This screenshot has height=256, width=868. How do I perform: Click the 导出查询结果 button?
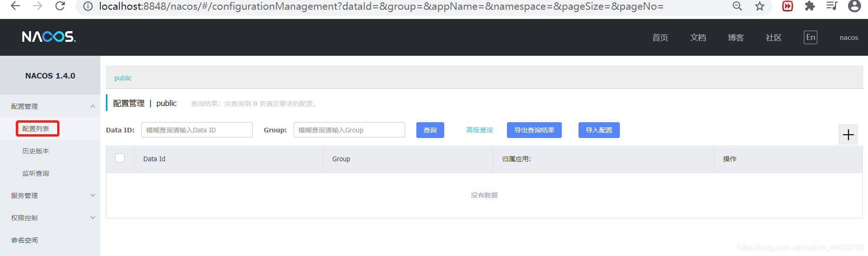click(x=534, y=130)
